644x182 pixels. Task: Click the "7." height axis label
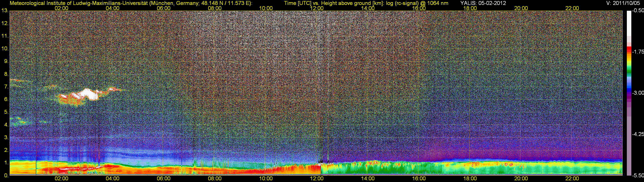6,87
